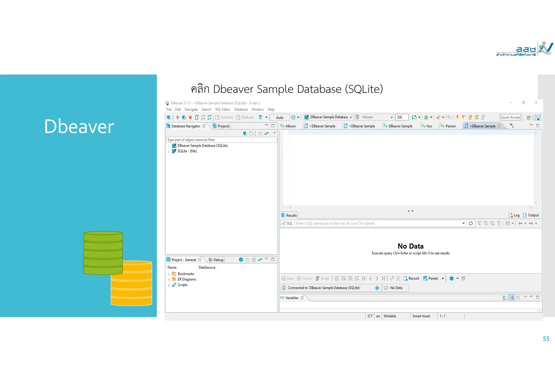The height and width of the screenshot is (392, 555).
Task: Go to the last row arrow in results toolbar
Action: coord(383,278)
